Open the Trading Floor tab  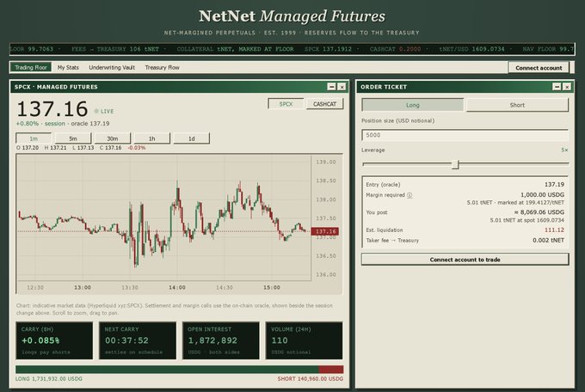tap(31, 68)
